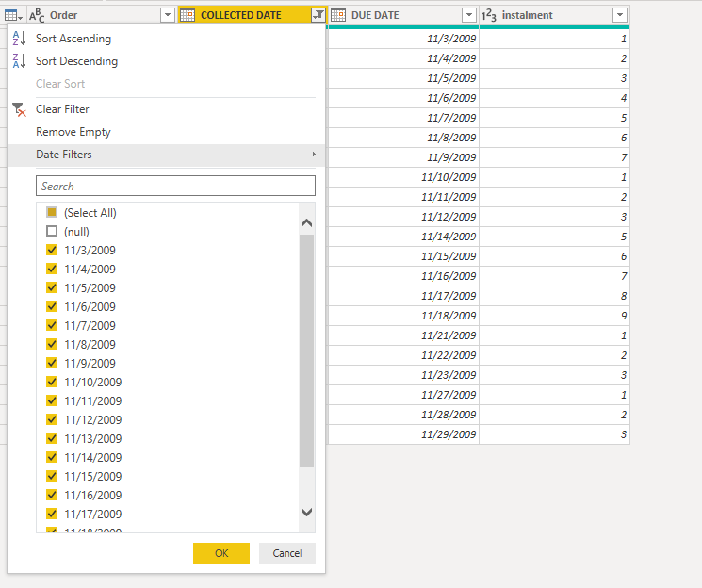Viewport: 702px width, 588px height.
Task: Click the date type icon of COLLECTED DATE column
Action: 188,15
